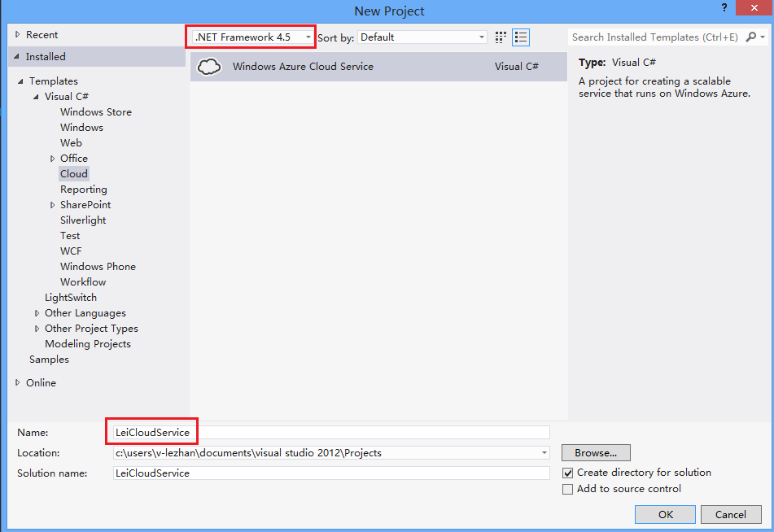Expand the Office tree node
Screen dimensions: 774x532
pos(52,159)
